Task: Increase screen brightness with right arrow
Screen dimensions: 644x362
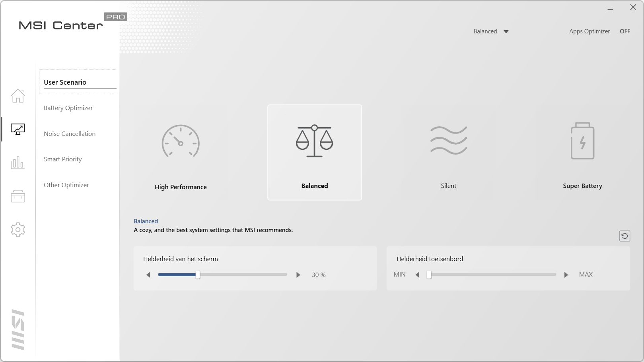Action: (x=298, y=275)
